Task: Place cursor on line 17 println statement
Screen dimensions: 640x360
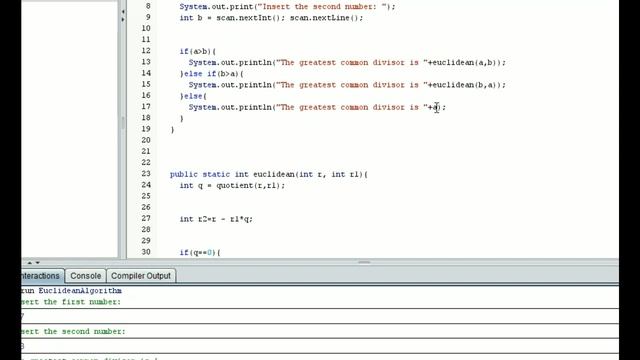Action: [317, 107]
